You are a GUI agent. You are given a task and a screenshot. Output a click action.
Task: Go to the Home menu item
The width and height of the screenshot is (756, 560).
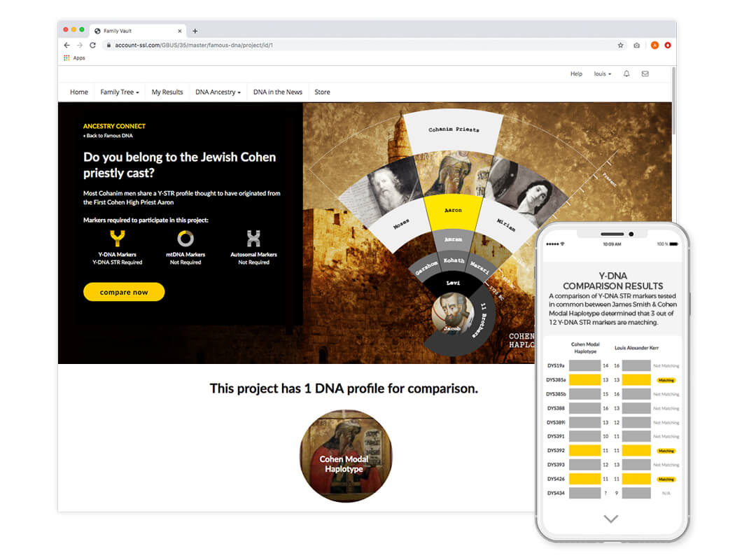(79, 92)
